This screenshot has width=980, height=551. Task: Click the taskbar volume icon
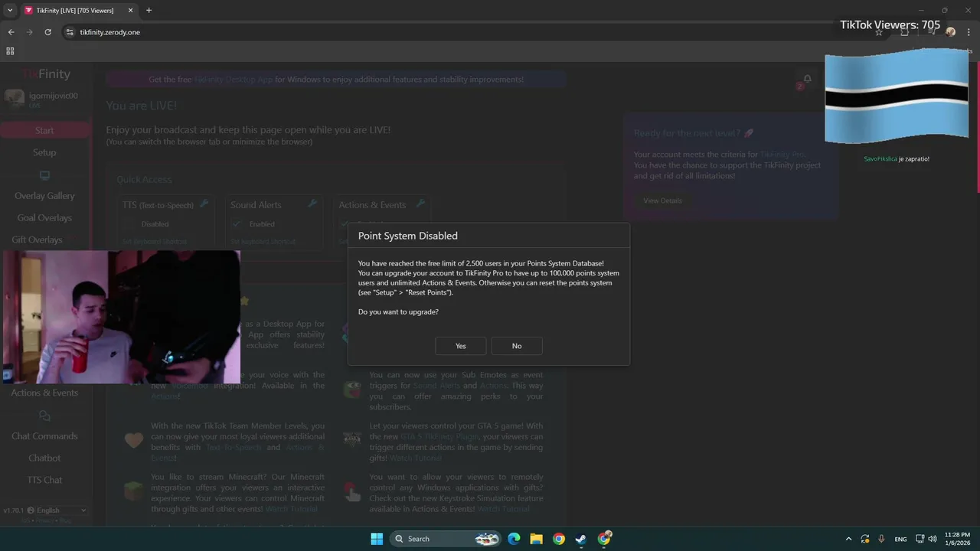pyautogui.click(x=932, y=539)
